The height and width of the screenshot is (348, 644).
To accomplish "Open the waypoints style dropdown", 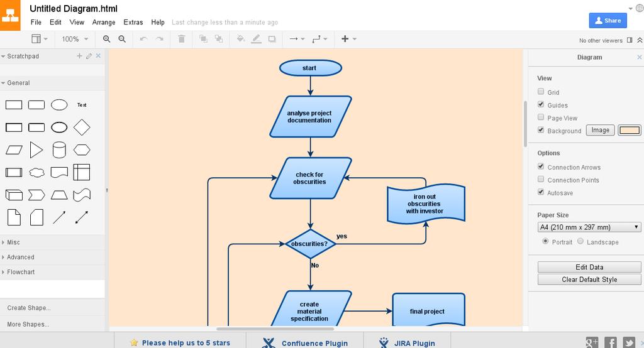I will (319, 39).
